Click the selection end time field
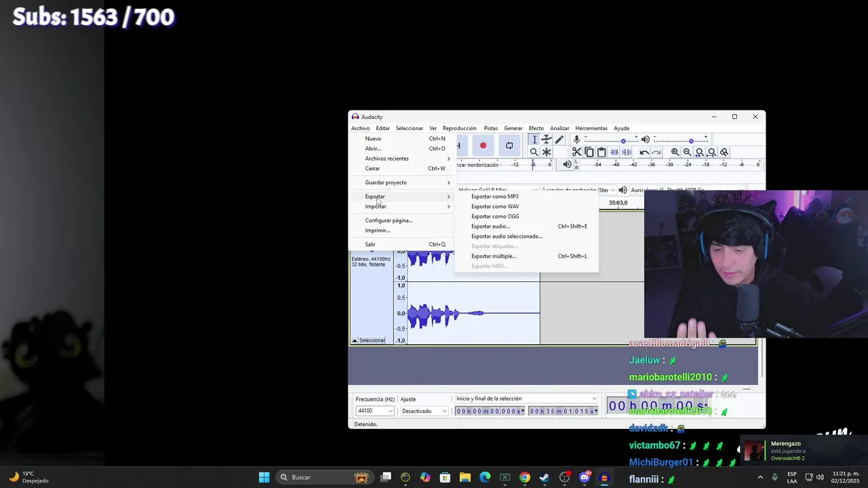 (564, 411)
